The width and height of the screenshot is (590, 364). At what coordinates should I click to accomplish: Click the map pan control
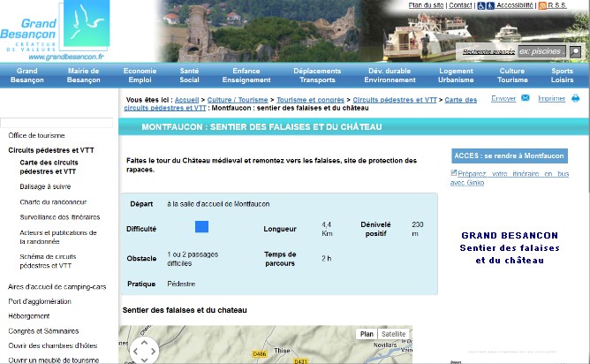[x=144, y=349]
